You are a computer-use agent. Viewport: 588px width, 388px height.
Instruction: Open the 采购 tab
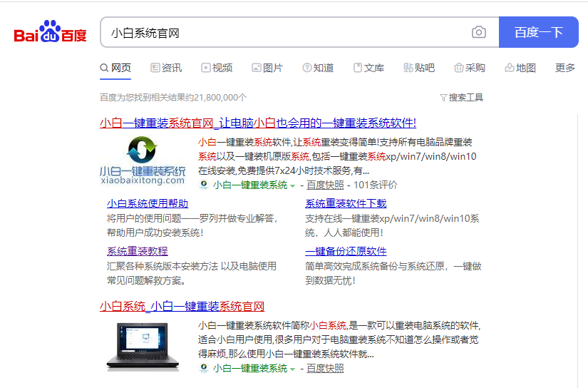[x=470, y=68]
